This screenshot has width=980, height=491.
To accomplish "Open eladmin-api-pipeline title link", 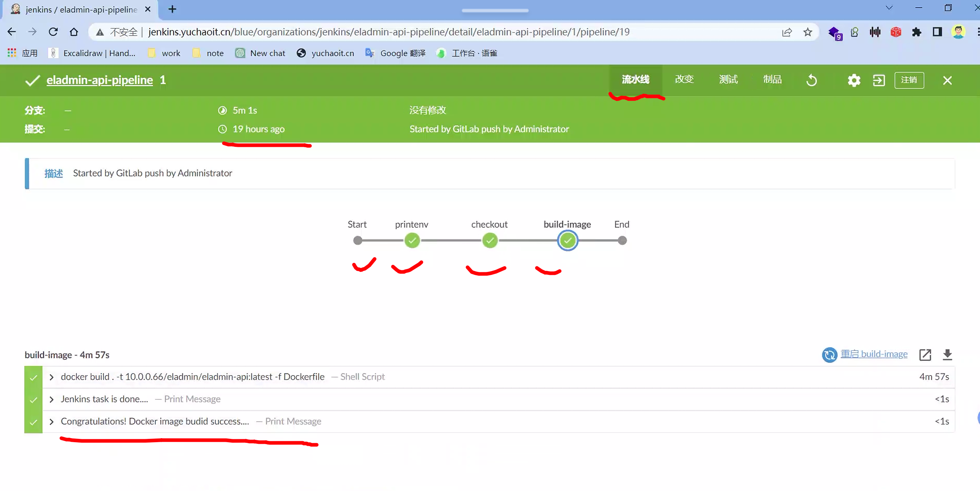I will pyautogui.click(x=100, y=80).
